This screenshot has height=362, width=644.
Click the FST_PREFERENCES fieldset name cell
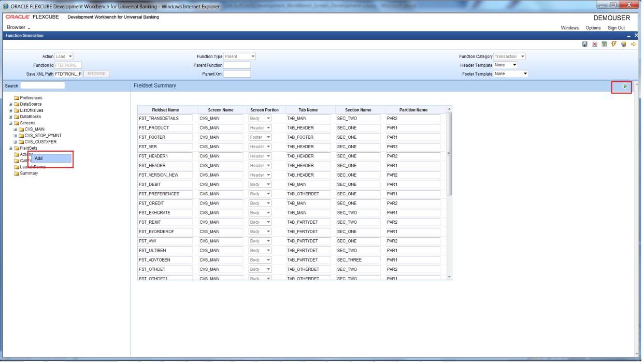165,193
